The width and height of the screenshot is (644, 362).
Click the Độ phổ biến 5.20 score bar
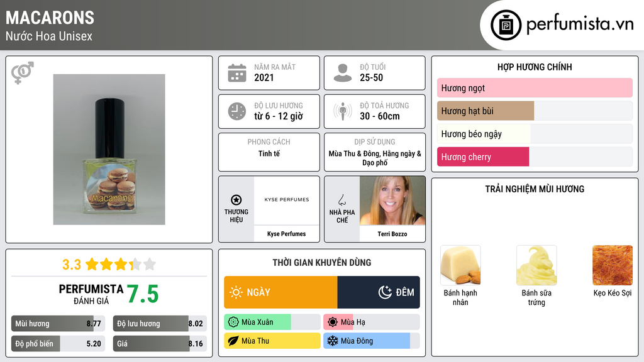coord(58,344)
